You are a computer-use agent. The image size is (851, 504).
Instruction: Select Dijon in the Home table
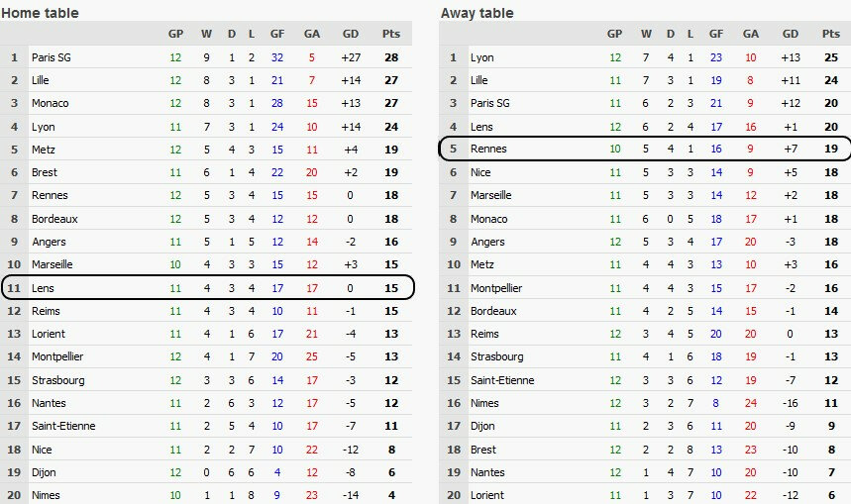click(45, 472)
